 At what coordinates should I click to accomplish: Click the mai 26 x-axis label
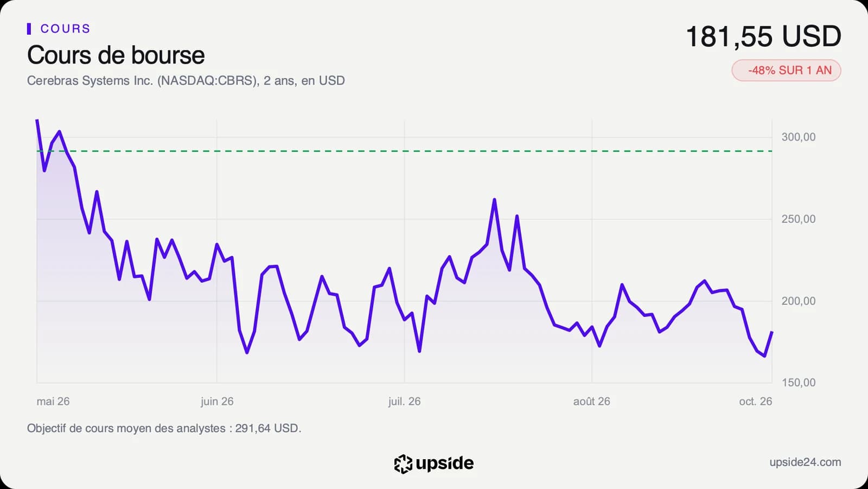pos(53,402)
